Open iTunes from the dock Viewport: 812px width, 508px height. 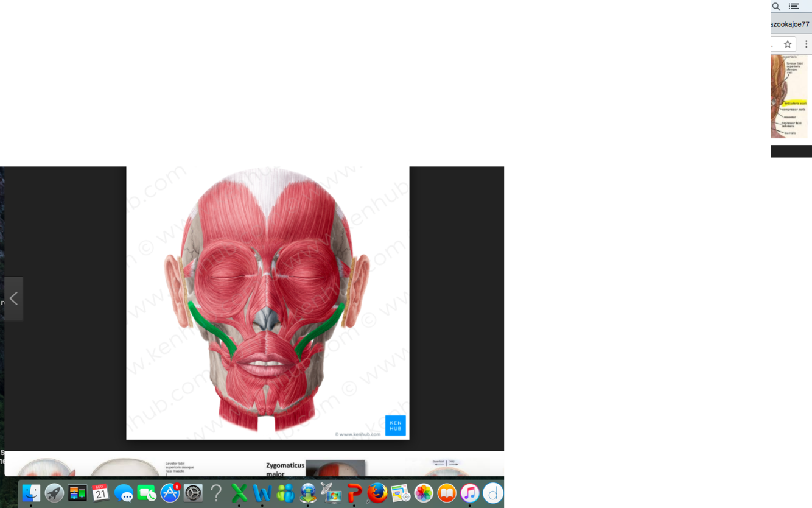pos(470,493)
